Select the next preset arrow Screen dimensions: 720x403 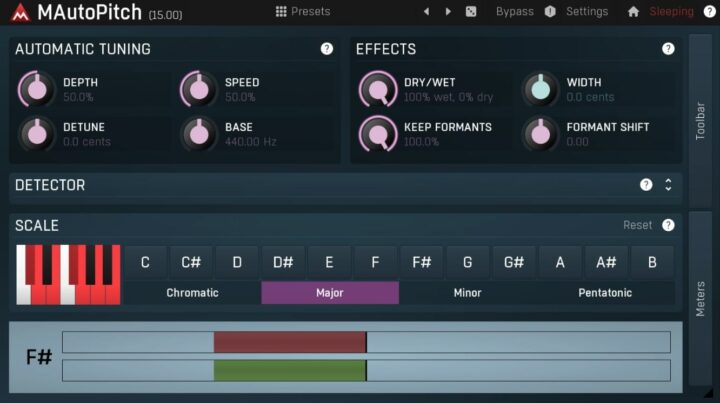coord(448,12)
